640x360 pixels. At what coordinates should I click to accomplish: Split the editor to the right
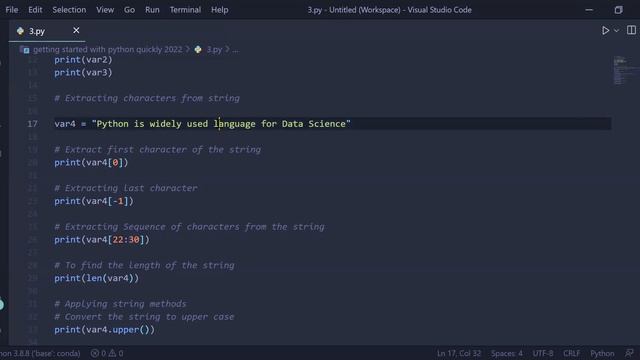pos(631,31)
